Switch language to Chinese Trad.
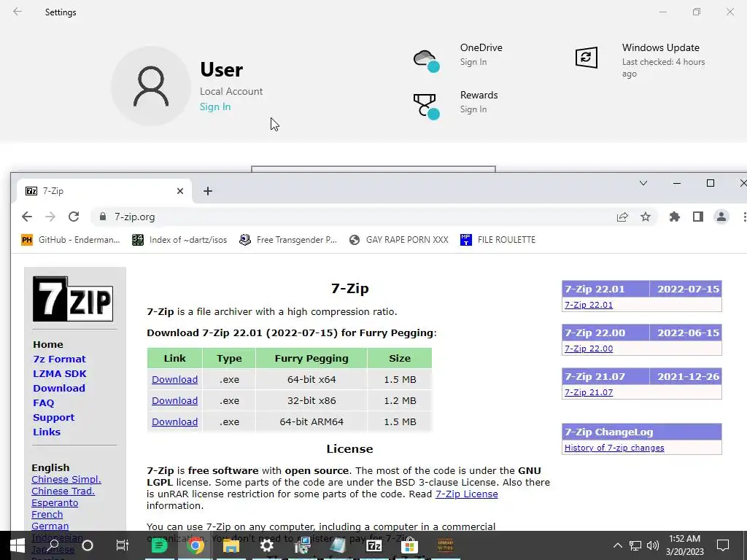747x560 pixels. click(63, 491)
